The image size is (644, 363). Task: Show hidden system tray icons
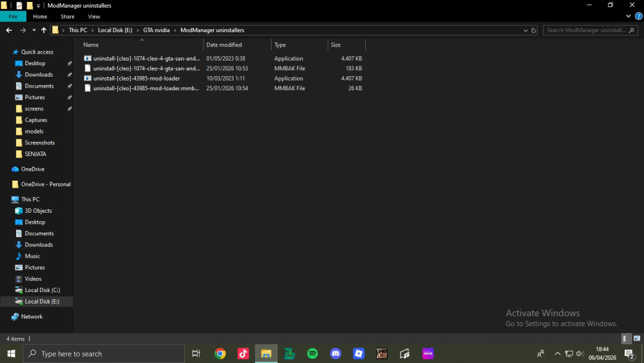557,353
